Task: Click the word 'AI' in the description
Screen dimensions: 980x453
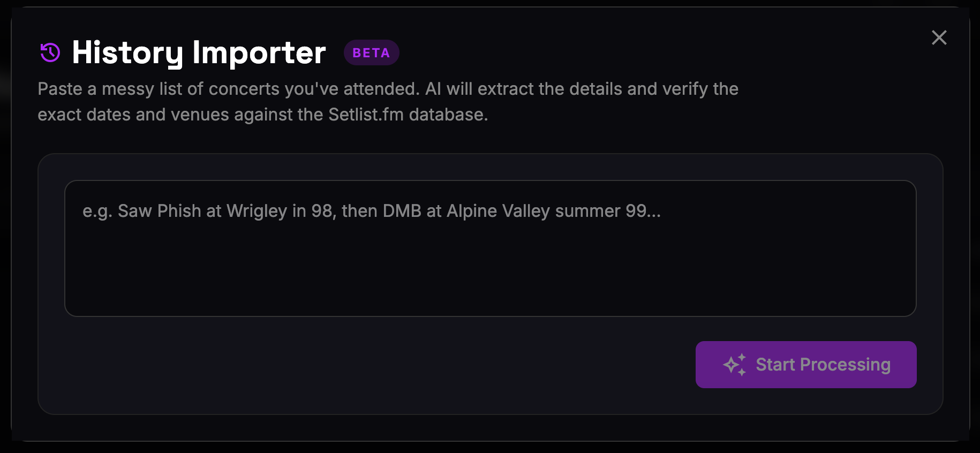Action: [x=433, y=89]
